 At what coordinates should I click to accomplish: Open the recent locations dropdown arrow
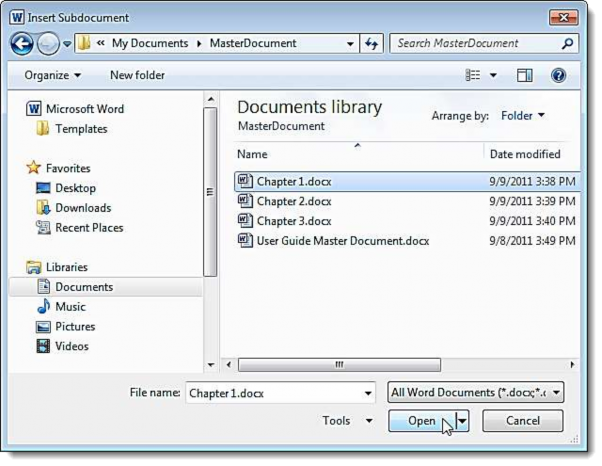tap(67, 44)
